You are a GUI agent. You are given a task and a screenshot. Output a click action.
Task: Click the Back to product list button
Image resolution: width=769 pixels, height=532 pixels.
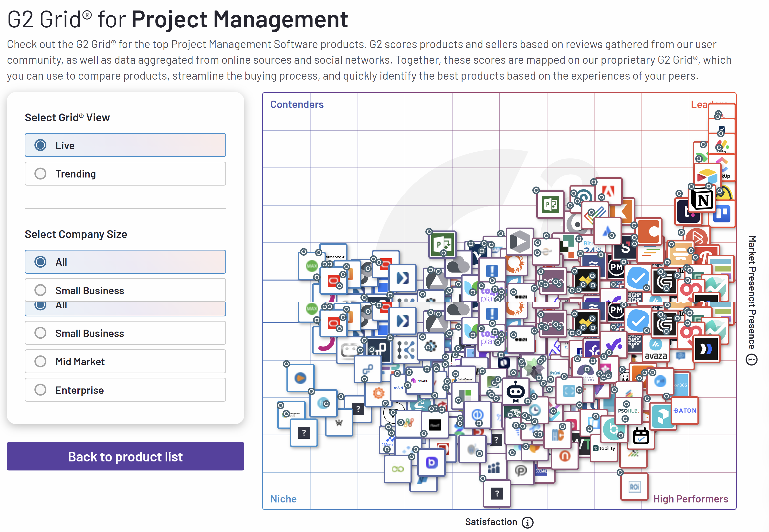pos(125,457)
